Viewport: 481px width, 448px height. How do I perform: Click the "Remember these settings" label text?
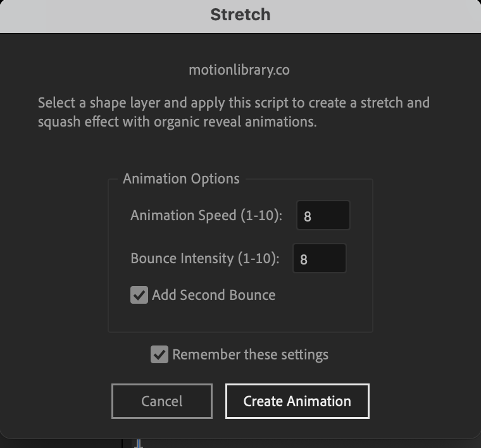250,354
